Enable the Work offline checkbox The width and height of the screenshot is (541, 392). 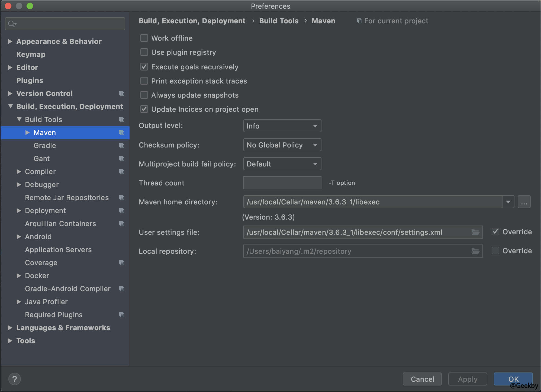point(144,38)
